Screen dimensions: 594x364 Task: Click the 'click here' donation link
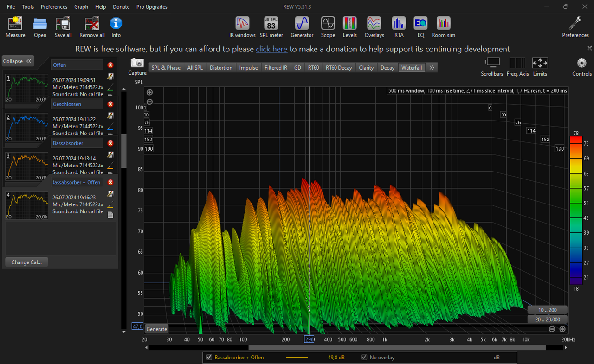[271, 49]
